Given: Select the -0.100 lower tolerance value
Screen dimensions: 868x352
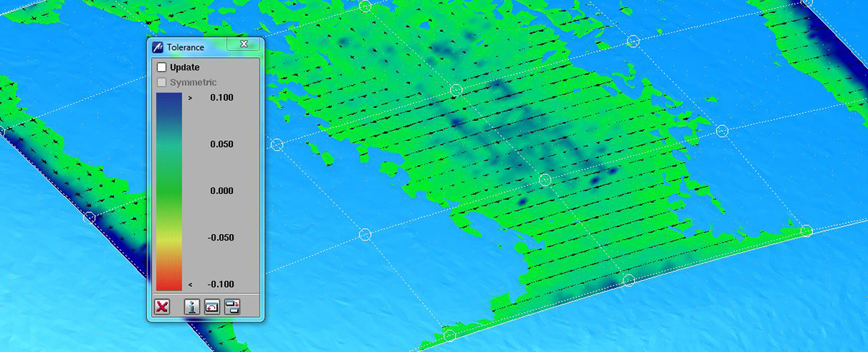Looking at the screenshot, I should pyautogui.click(x=220, y=284).
